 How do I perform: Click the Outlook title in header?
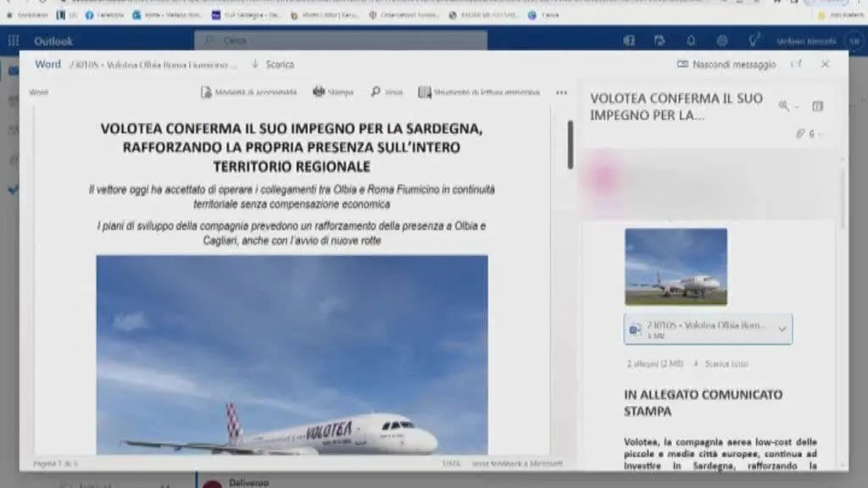[x=53, y=41]
